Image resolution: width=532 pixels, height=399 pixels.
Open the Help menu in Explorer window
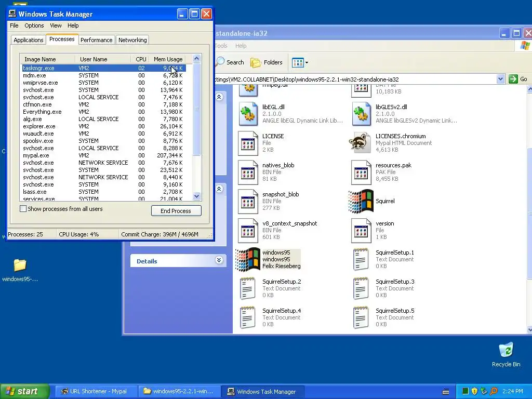(241, 46)
